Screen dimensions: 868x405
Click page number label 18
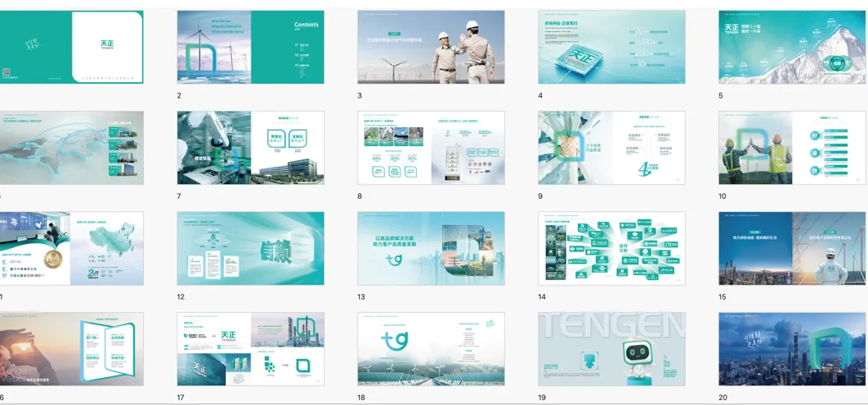[x=362, y=398]
